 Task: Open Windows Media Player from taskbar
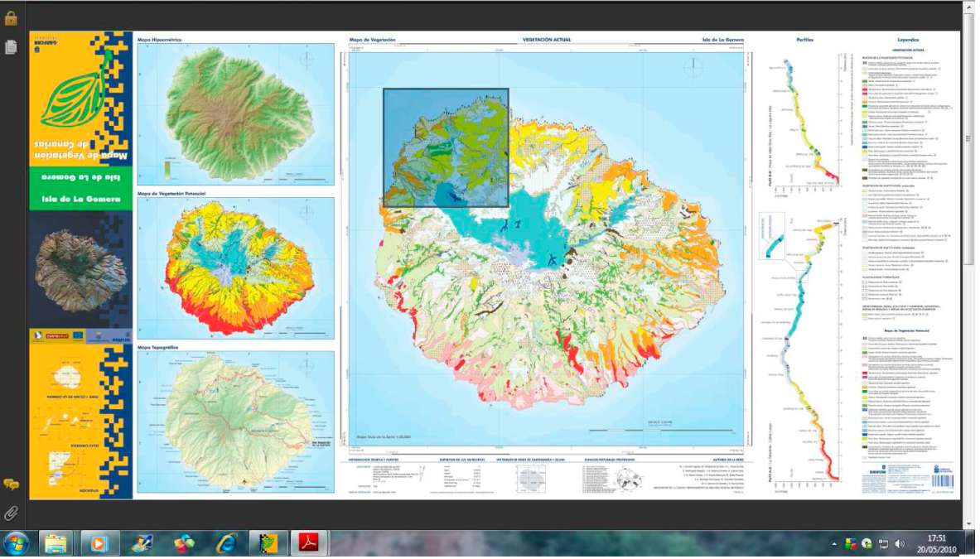(100, 543)
